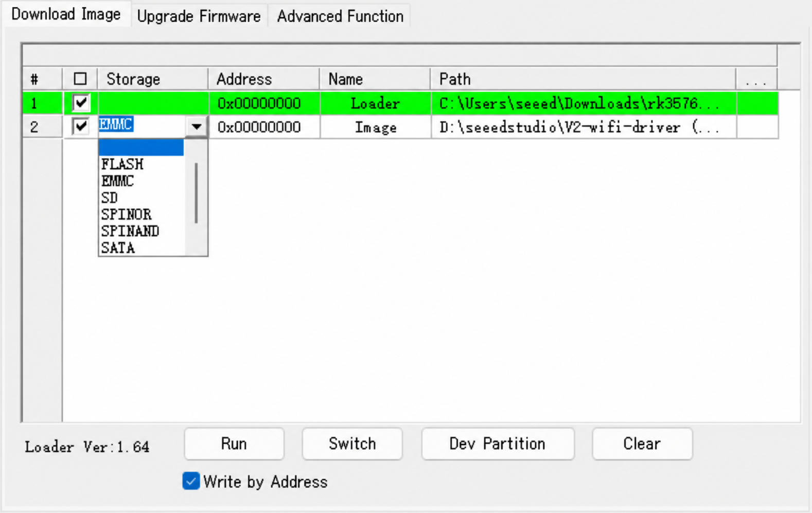Click the storage dropdown list scrollbar
Viewport: 812px width, 513px height.
click(197, 193)
